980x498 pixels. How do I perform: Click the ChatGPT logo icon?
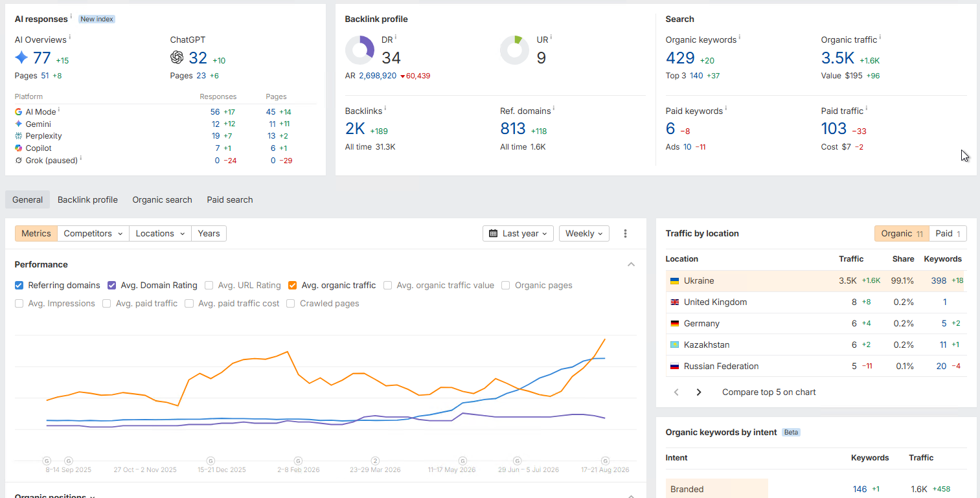(177, 58)
